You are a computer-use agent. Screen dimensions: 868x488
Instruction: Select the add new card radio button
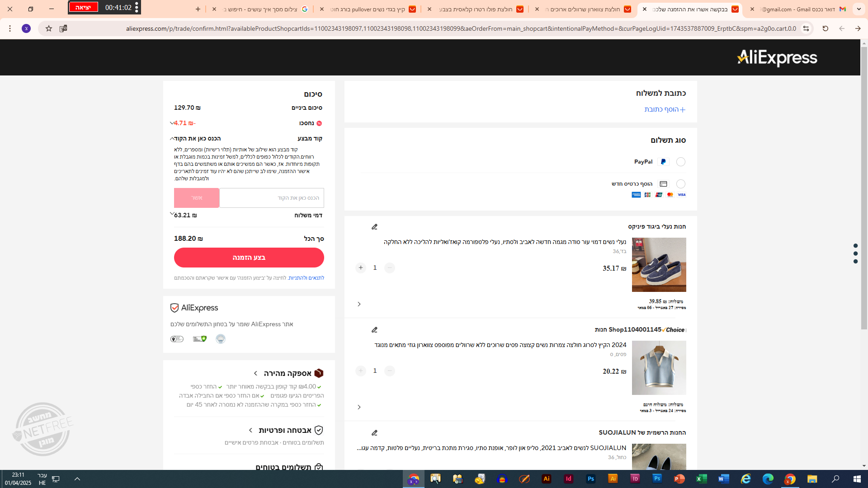click(x=680, y=184)
